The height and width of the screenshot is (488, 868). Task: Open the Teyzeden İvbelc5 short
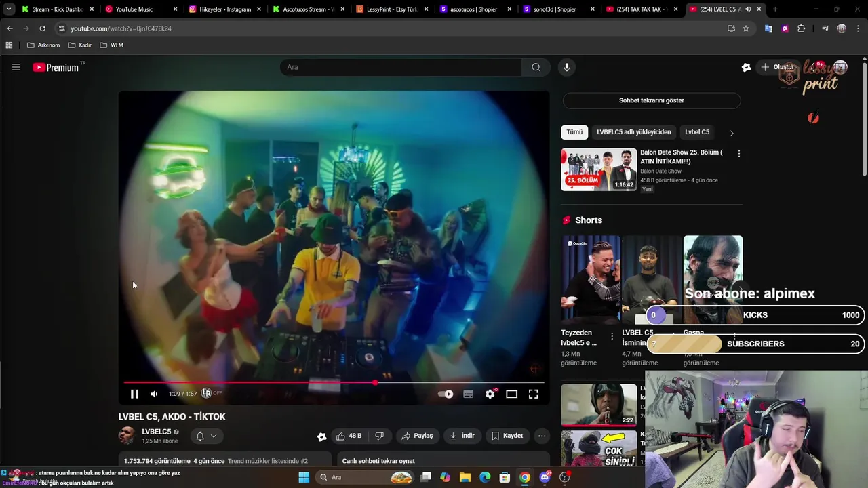coord(591,279)
